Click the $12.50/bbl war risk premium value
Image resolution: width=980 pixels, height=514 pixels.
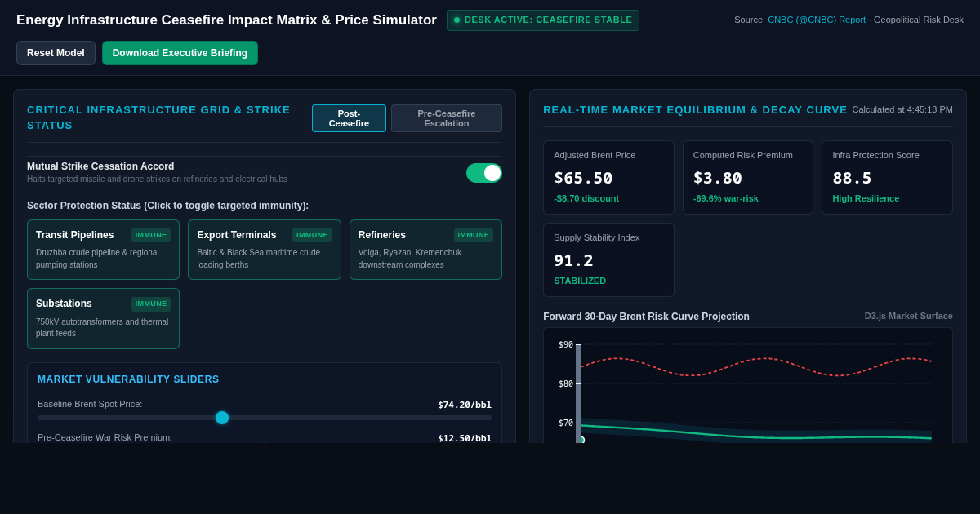pyautogui.click(x=465, y=438)
